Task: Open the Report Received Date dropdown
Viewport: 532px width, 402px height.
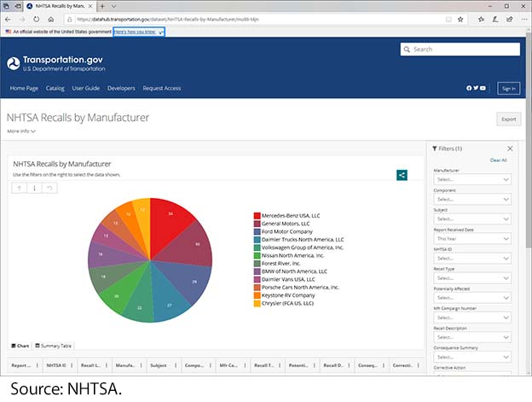Action: (x=472, y=239)
